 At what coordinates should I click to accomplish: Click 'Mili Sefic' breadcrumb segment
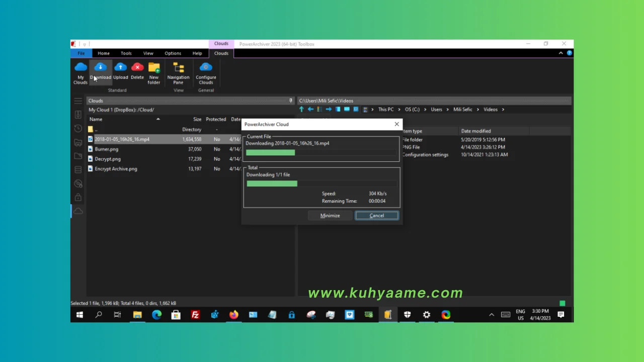[463, 110]
